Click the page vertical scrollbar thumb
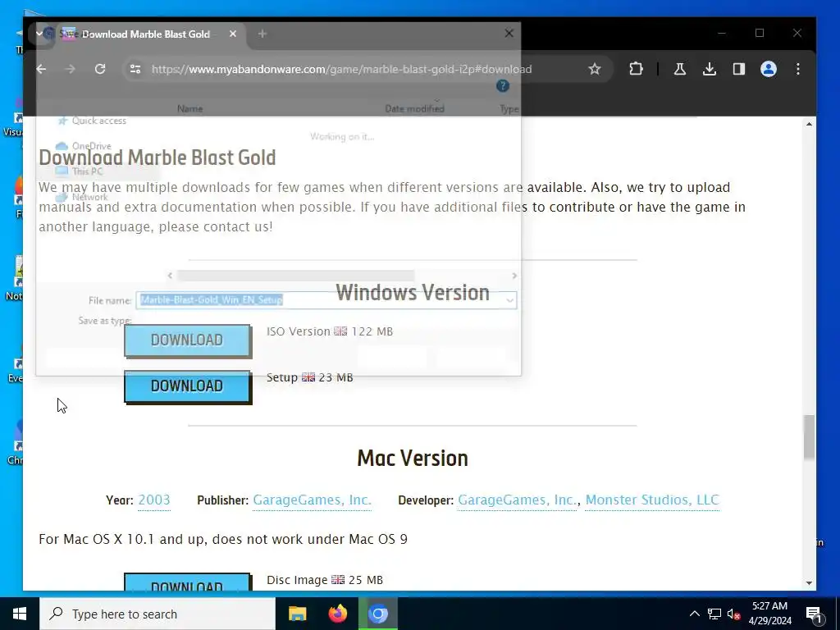Viewport: 840px width, 630px height. (x=809, y=437)
